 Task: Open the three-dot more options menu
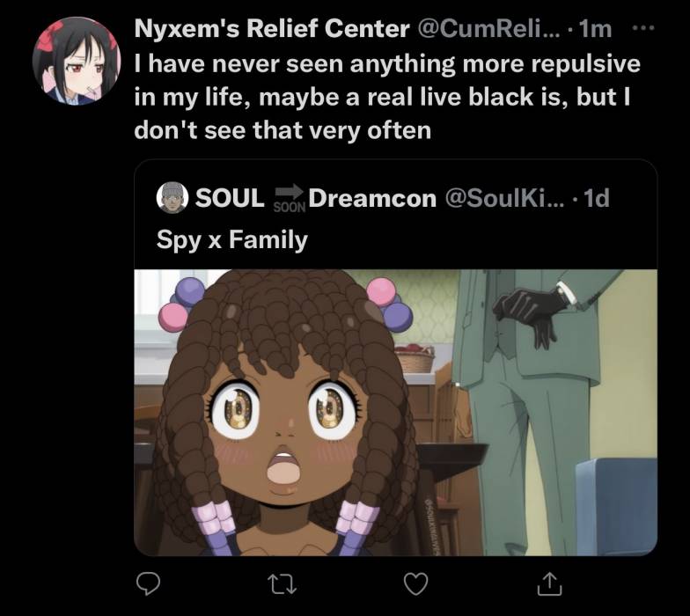642,28
